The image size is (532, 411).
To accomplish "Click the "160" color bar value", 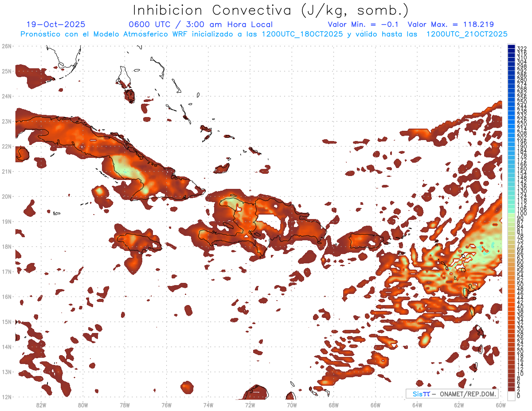I will coord(522,169).
